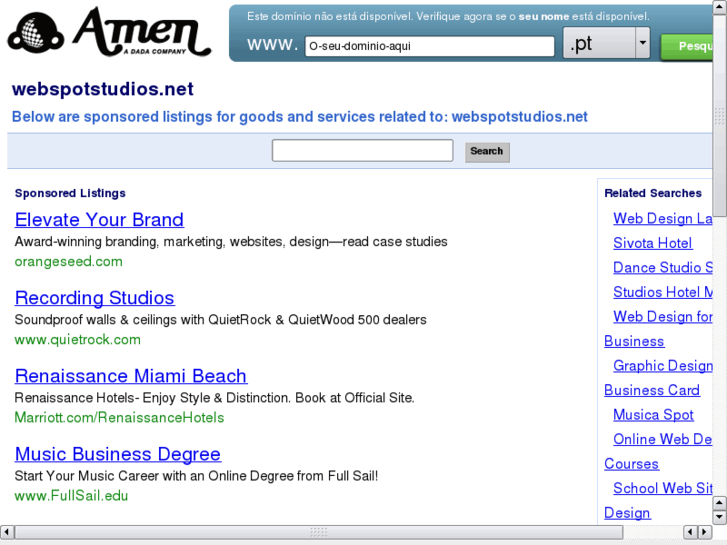Open the Graphic Design Business Card link

(663, 366)
